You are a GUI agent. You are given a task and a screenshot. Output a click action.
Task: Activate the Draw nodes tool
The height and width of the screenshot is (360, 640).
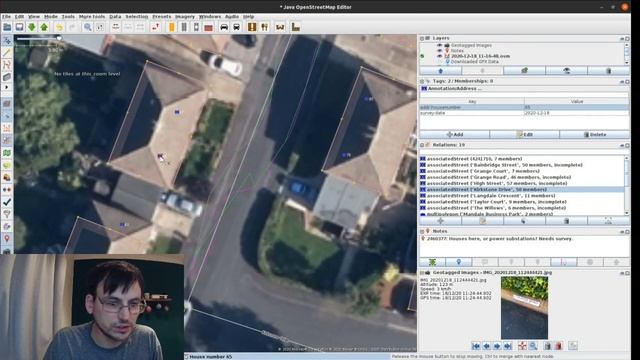7,53
